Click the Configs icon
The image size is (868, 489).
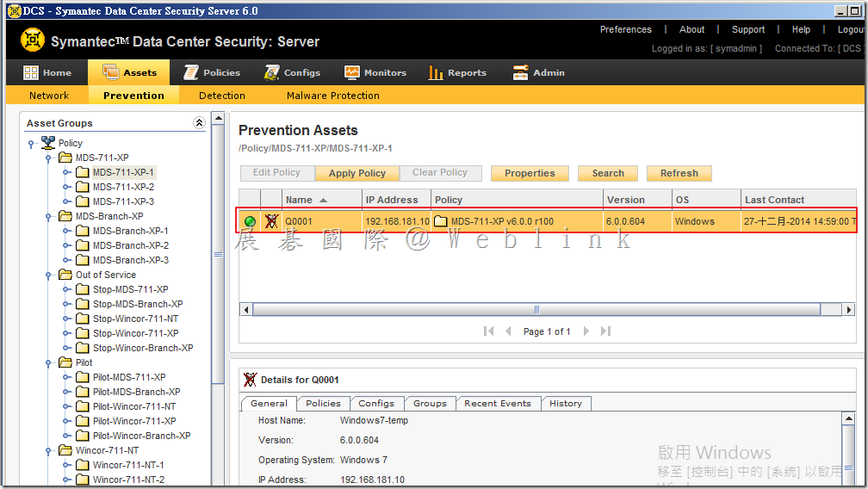tap(271, 72)
